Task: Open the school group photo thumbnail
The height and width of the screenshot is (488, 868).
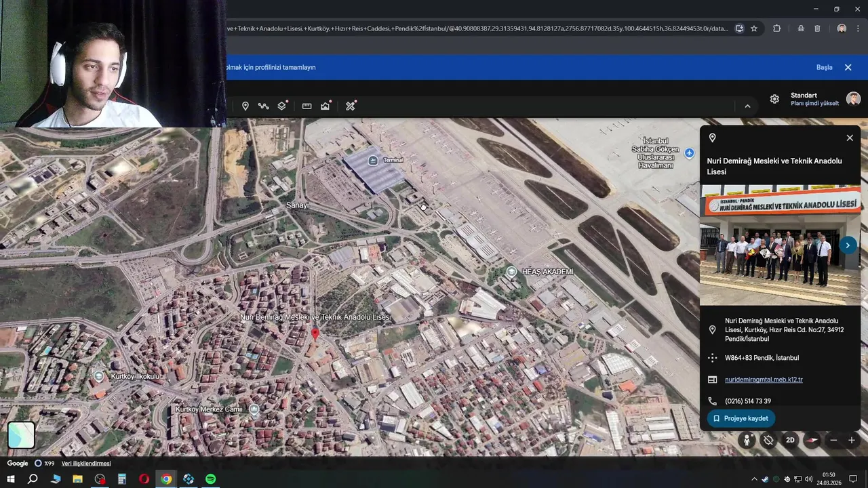Action: [x=780, y=245]
